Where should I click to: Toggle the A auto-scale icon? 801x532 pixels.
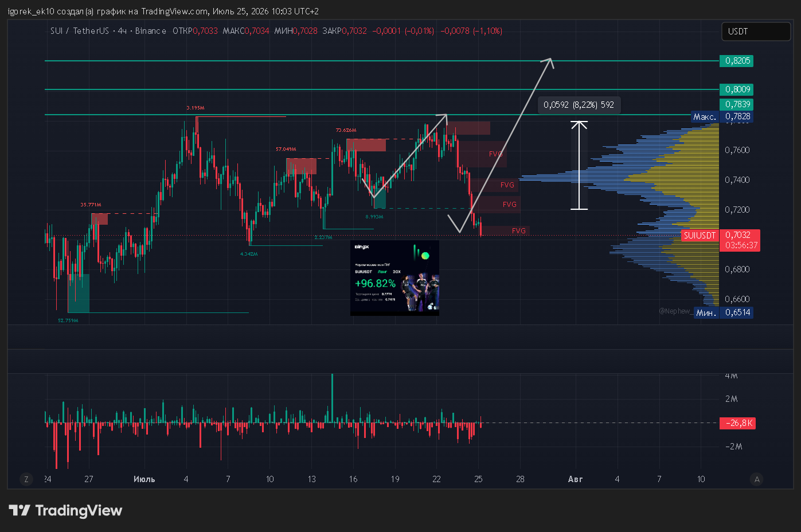(757, 479)
